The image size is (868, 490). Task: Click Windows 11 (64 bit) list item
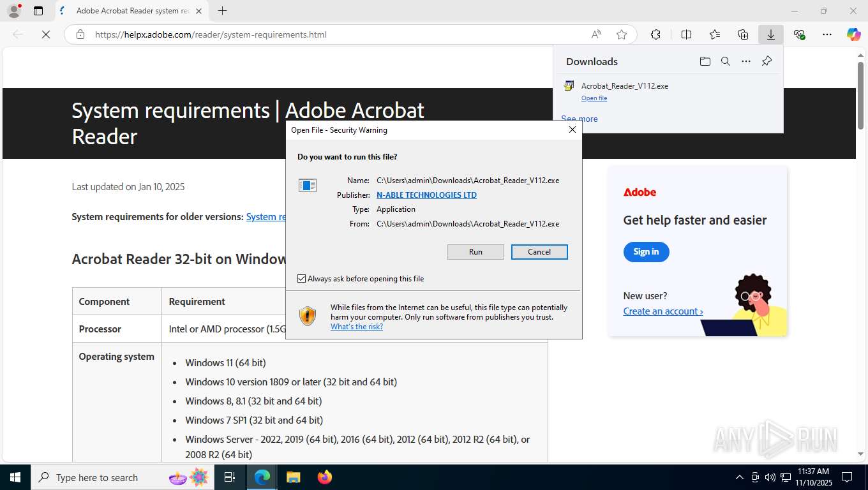point(225,362)
